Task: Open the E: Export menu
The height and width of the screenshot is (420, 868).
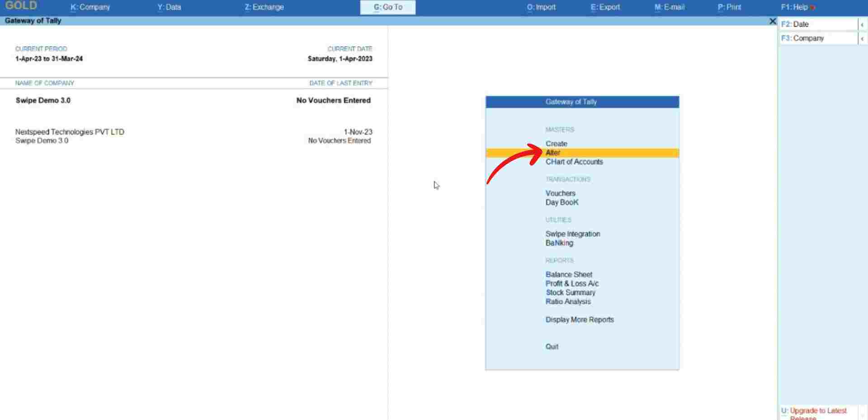Action: [605, 7]
